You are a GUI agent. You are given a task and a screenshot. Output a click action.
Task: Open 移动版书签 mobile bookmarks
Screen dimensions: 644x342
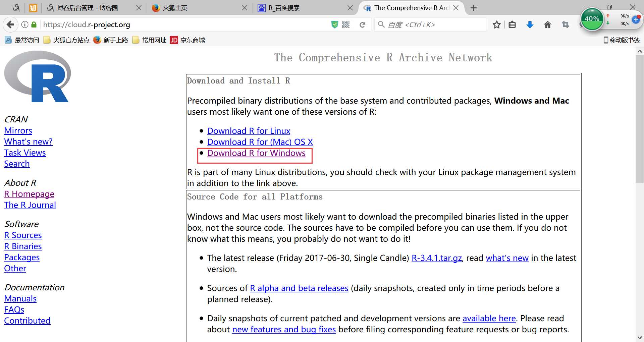(622, 40)
